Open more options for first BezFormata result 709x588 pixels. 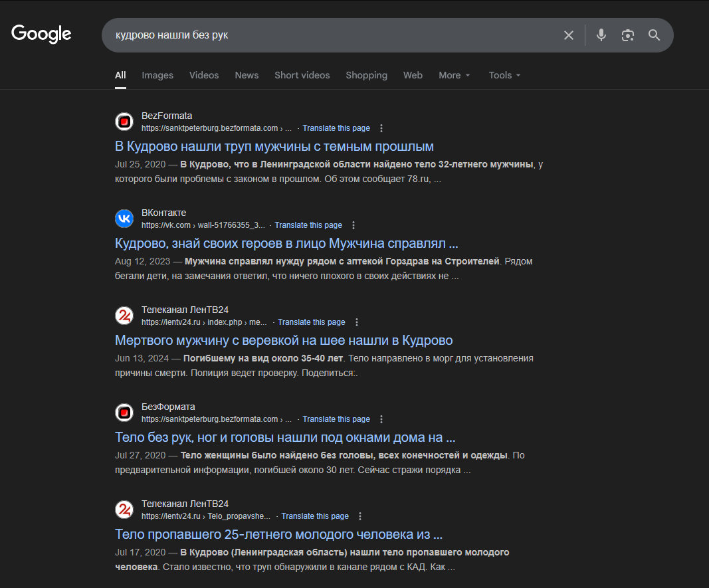381,128
